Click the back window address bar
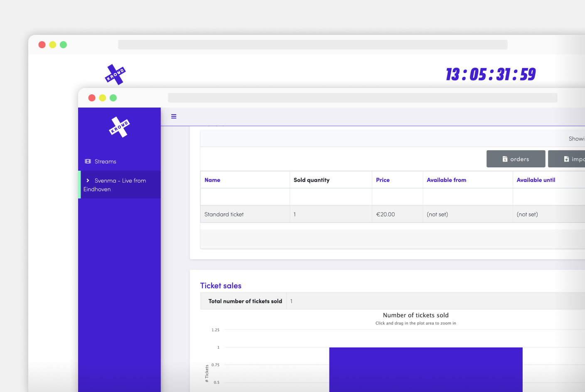 point(313,44)
